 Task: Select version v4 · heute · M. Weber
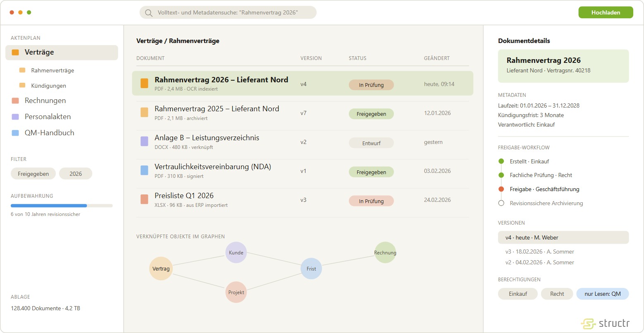[x=563, y=237]
